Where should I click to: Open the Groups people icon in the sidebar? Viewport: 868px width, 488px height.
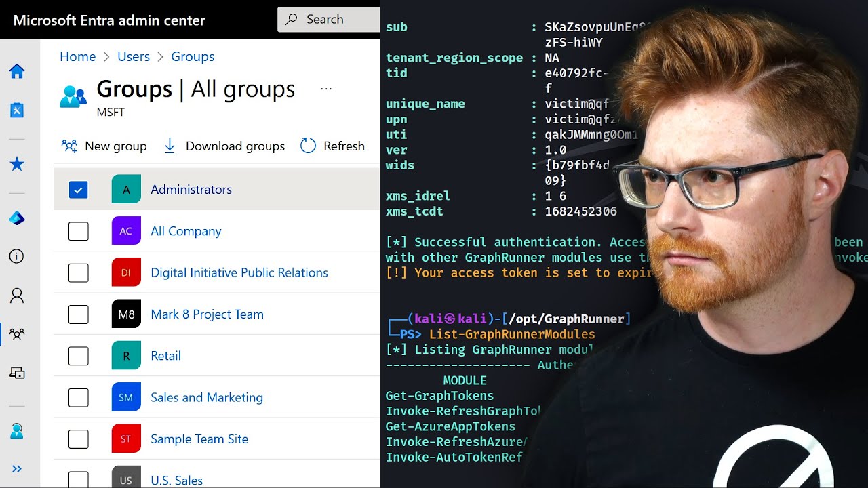click(x=17, y=333)
